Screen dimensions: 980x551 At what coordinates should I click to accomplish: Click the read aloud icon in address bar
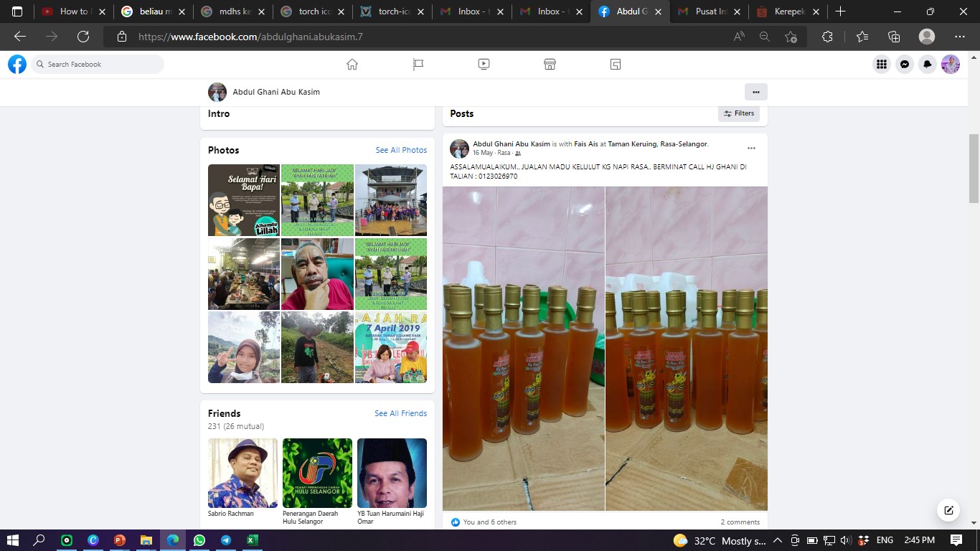click(739, 37)
